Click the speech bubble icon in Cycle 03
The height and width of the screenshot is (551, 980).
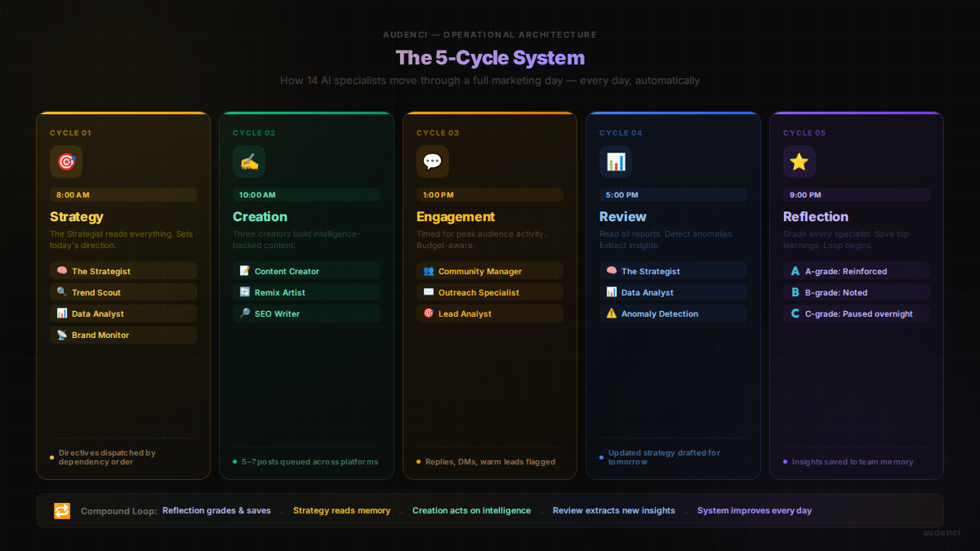coord(432,162)
